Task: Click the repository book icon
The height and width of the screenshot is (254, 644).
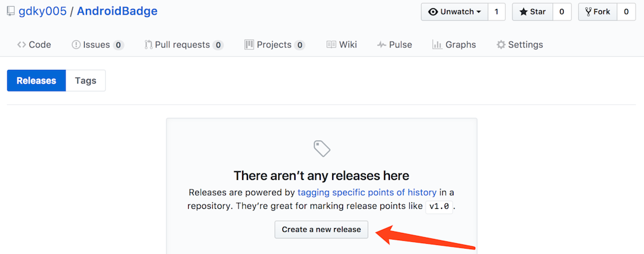Action: (11, 11)
